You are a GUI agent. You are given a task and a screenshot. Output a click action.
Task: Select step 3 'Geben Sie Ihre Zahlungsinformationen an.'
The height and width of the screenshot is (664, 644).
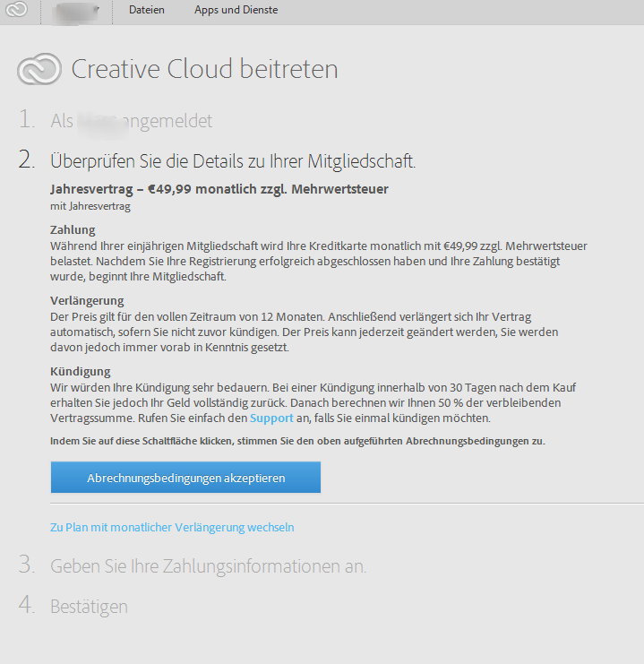pyautogui.click(x=209, y=566)
